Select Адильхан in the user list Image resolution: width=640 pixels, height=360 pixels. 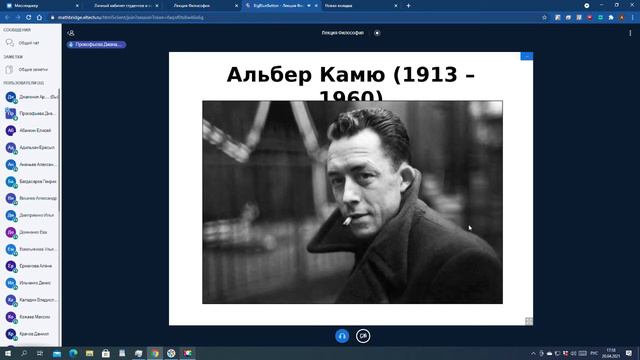click(x=31, y=148)
